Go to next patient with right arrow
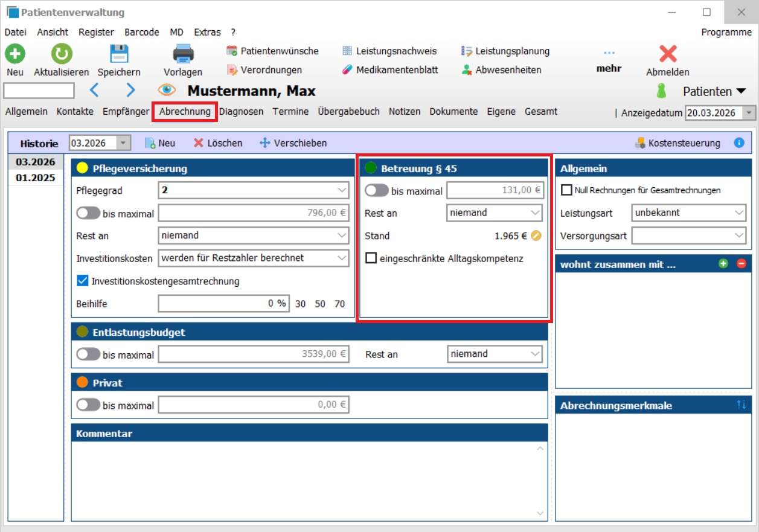The image size is (759, 532). click(130, 91)
